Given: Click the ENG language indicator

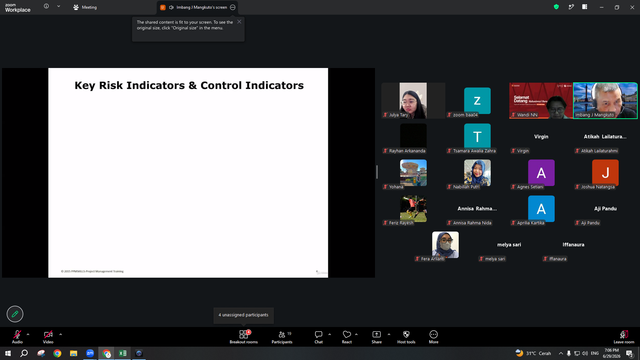Looking at the screenshot, I should click(x=595, y=353).
